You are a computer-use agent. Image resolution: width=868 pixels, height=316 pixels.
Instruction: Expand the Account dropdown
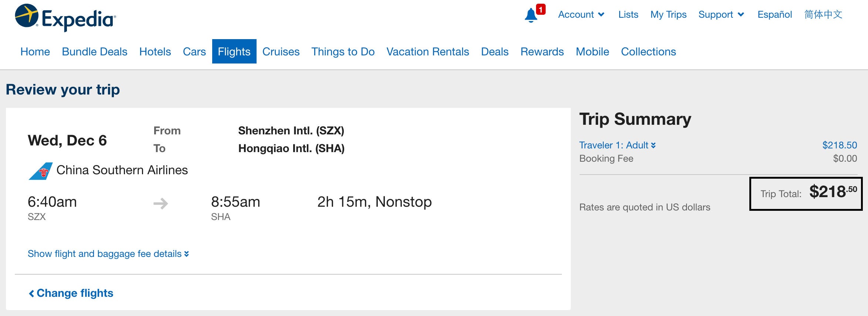coord(581,14)
